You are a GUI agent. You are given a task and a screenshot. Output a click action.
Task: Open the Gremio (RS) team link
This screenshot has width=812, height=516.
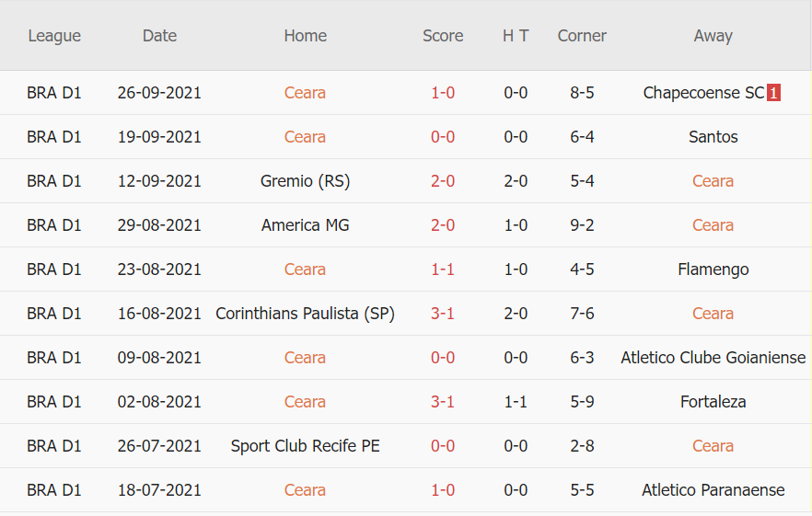[305, 181]
